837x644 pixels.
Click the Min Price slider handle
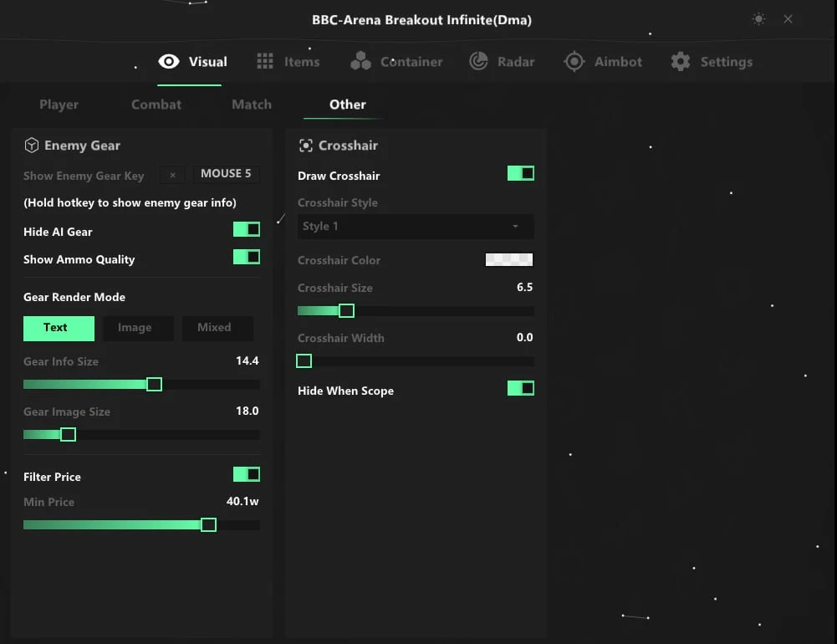[x=209, y=525]
